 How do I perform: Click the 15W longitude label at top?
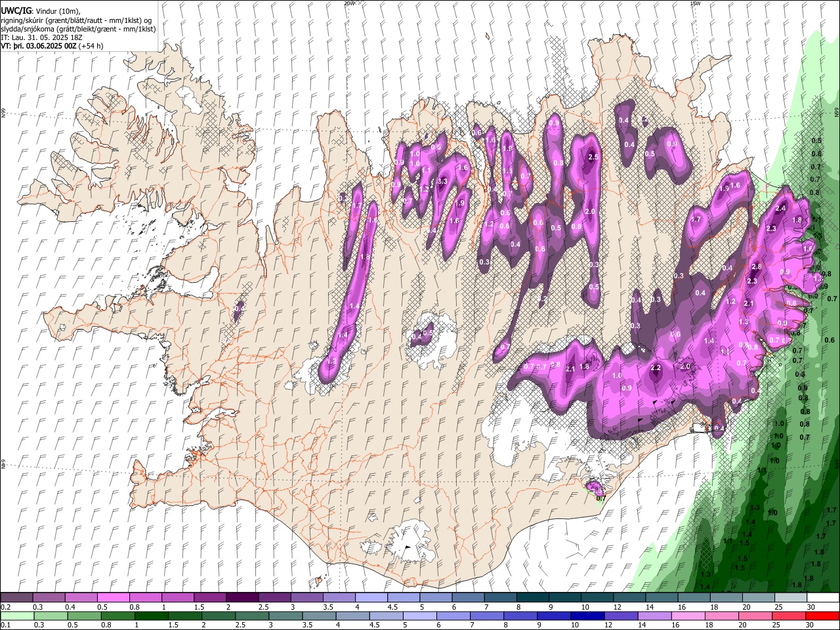pos(695,3)
